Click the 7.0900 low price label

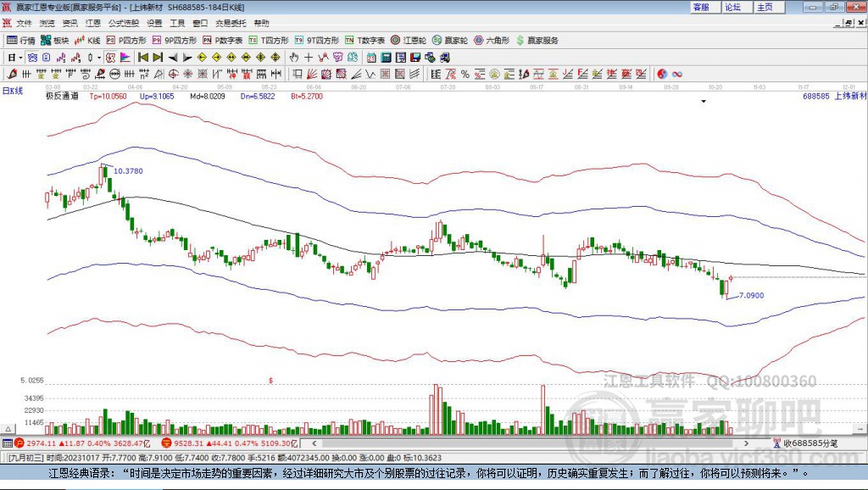tap(752, 295)
